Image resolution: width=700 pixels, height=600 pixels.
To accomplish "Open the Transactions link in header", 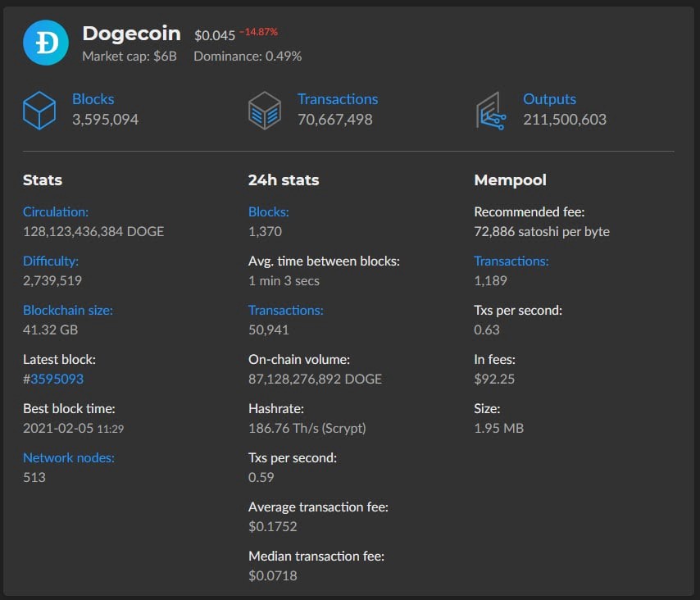I will coord(338,99).
